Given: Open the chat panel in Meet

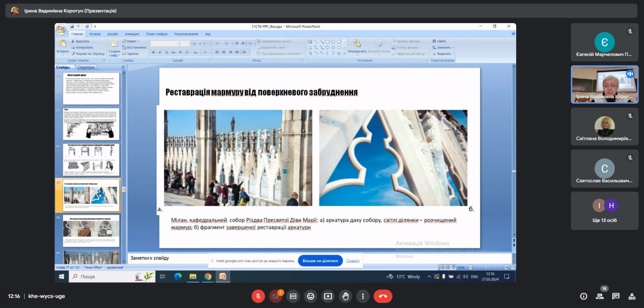Looking at the screenshot, I should pos(615,296).
